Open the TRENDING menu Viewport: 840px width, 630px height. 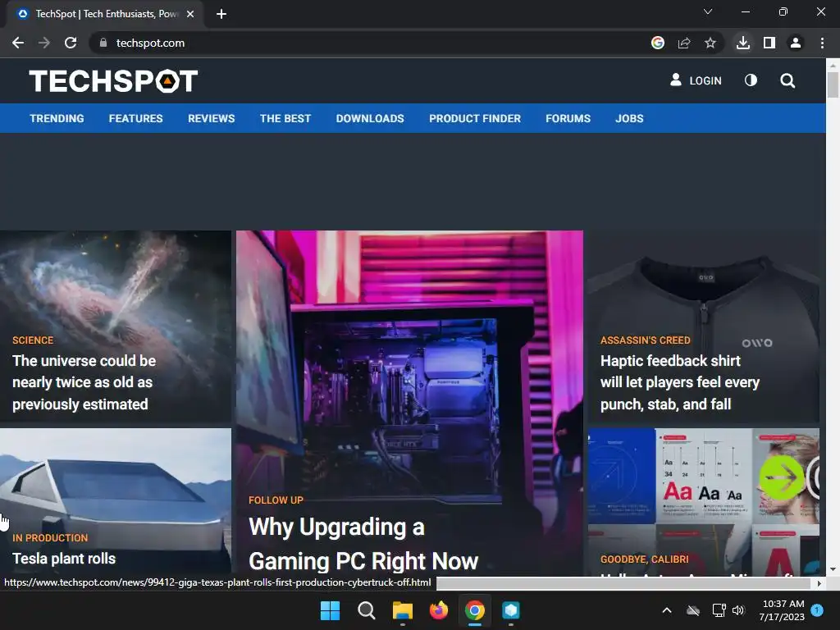click(57, 118)
